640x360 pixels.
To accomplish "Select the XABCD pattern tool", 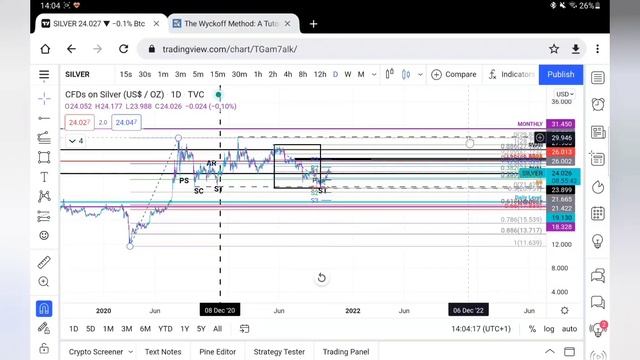I will click(44, 196).
